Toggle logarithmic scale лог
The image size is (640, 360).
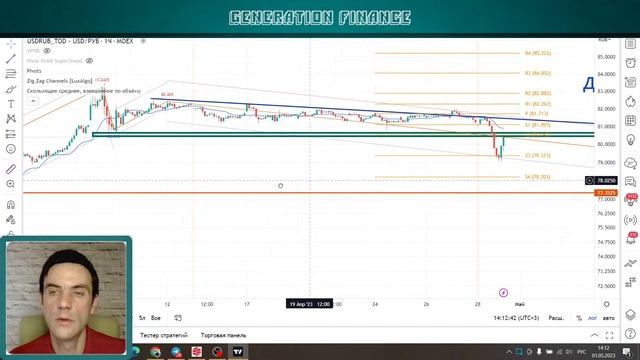pyautogui.click(x=592, y=318)
